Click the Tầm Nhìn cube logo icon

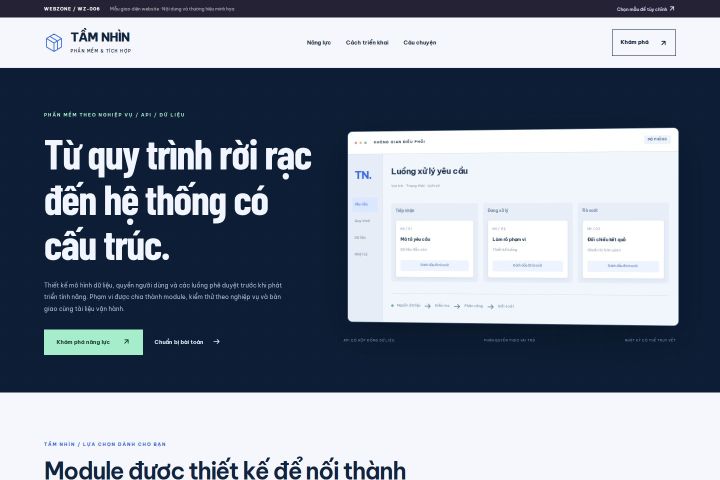tap(54, 43)
